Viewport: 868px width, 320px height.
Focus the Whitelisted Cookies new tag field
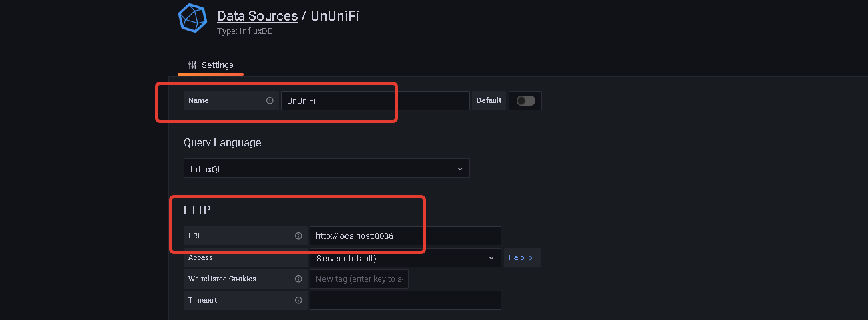[x=359, y=279]
